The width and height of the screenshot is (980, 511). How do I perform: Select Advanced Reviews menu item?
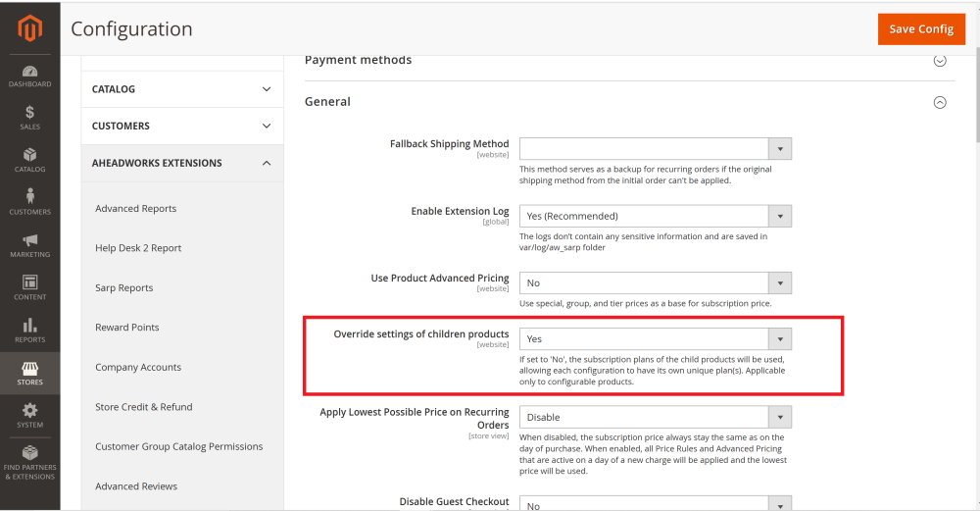pyautogui.click(x=136, y=485)
